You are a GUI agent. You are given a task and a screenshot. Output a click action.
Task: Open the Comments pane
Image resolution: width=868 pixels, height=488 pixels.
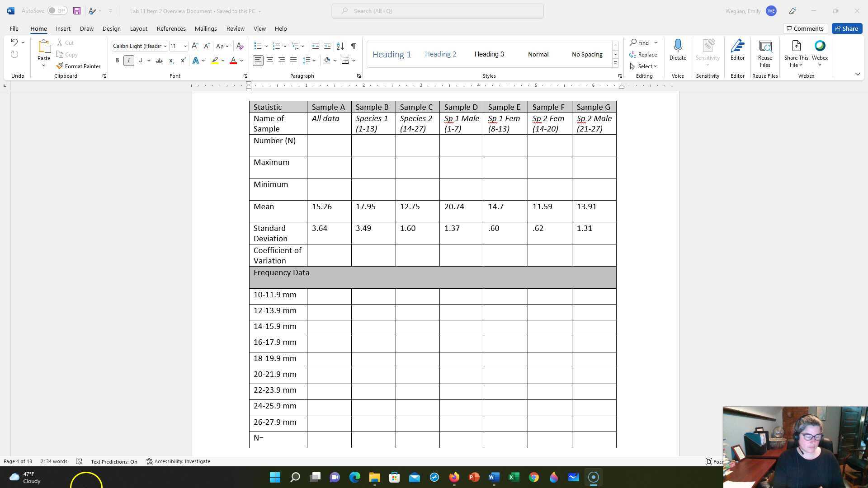(x=805, y=28)
